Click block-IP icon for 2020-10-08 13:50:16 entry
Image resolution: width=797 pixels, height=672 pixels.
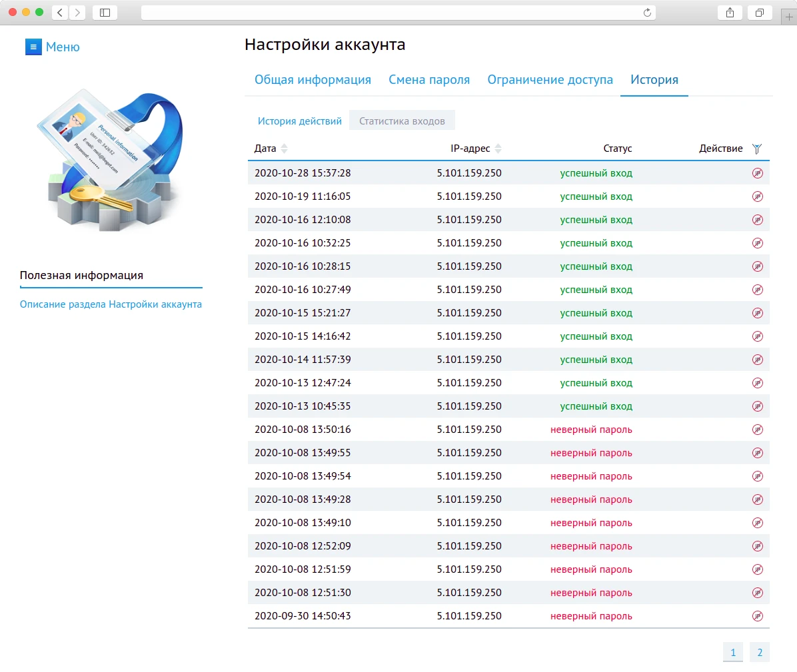pyautogui.click(x=757, y=430)
